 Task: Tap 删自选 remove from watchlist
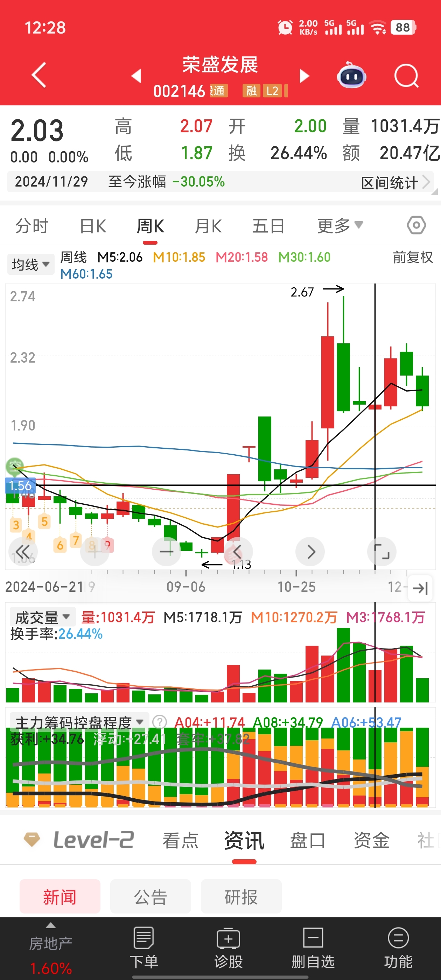pyautogui.click(x=313, y=947)
